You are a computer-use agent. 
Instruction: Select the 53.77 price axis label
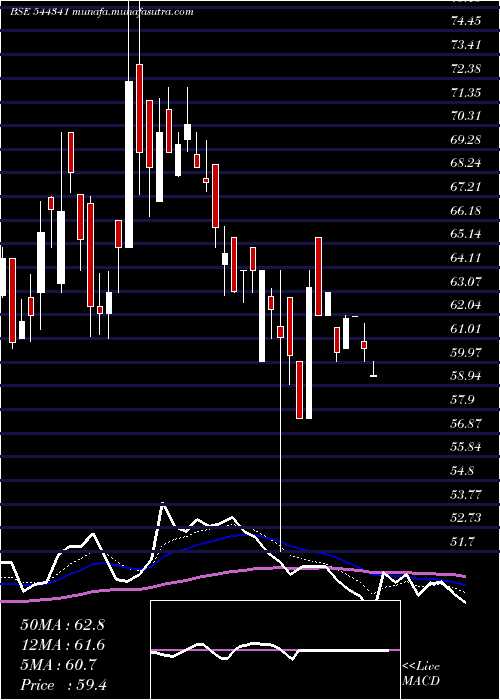pos(466,494)
